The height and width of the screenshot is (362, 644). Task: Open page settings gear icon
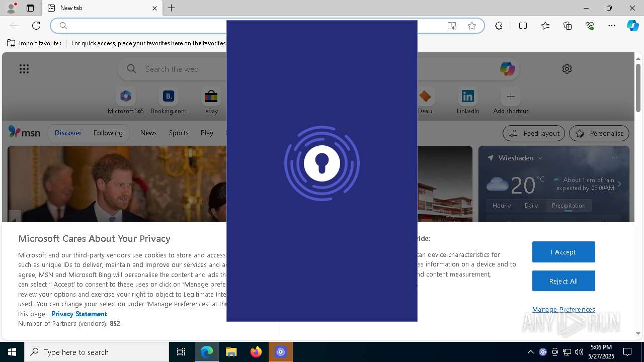pyautogui.click(x=567, y=69)
